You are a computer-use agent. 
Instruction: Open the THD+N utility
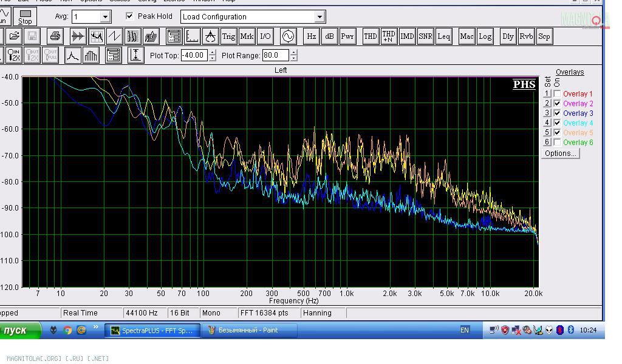(x=389, y=36)
